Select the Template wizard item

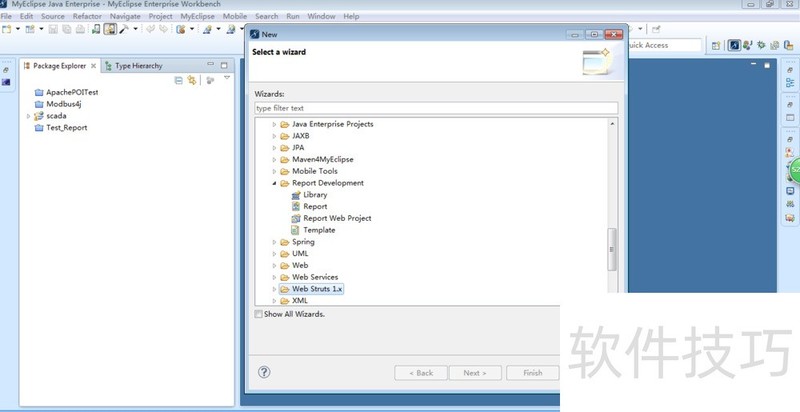[313, 230]
